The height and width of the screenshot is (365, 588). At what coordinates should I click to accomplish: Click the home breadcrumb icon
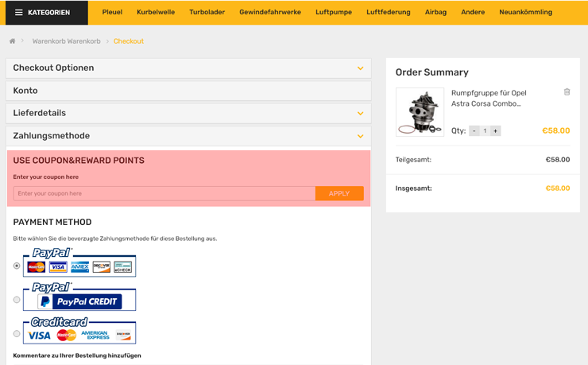point(13,41)
